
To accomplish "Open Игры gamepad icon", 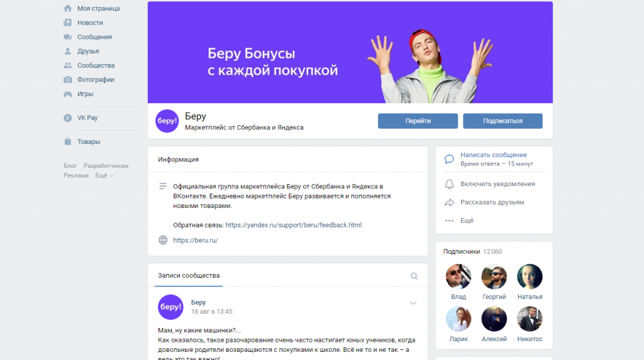I will coord(68,94).
